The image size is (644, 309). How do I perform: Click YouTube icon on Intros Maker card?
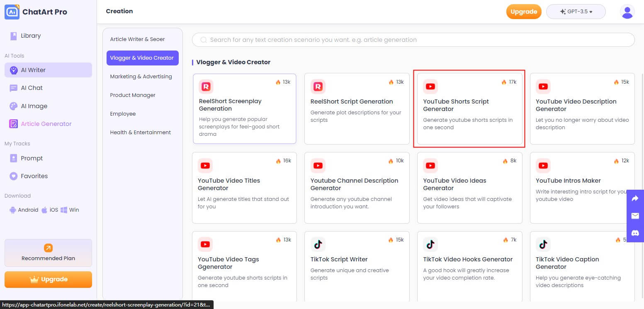(543, 166)
